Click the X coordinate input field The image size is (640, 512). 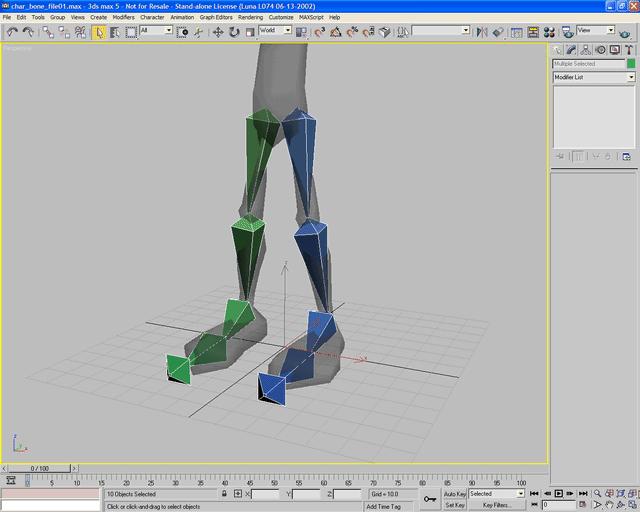266,494
